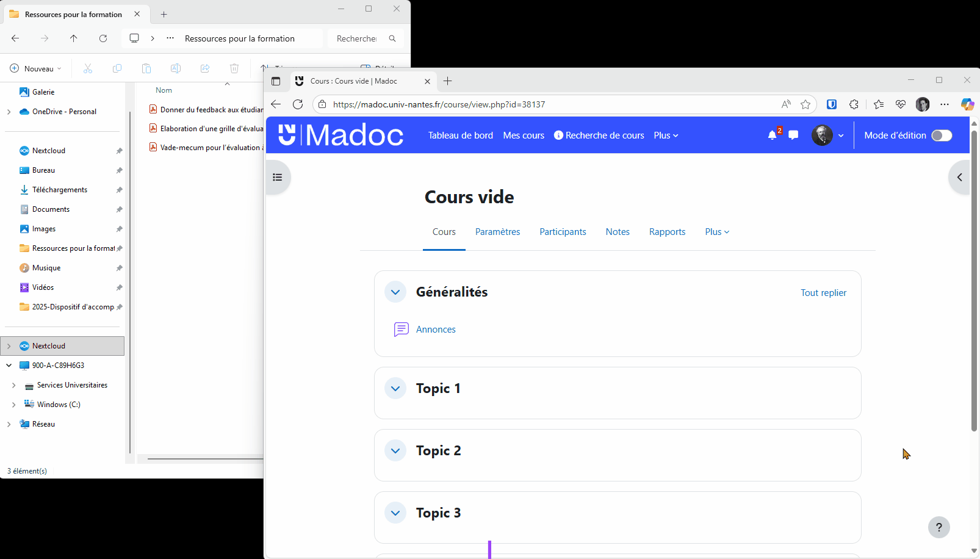
Task: Collapse the Généralités section
Action: coord(395,292)
